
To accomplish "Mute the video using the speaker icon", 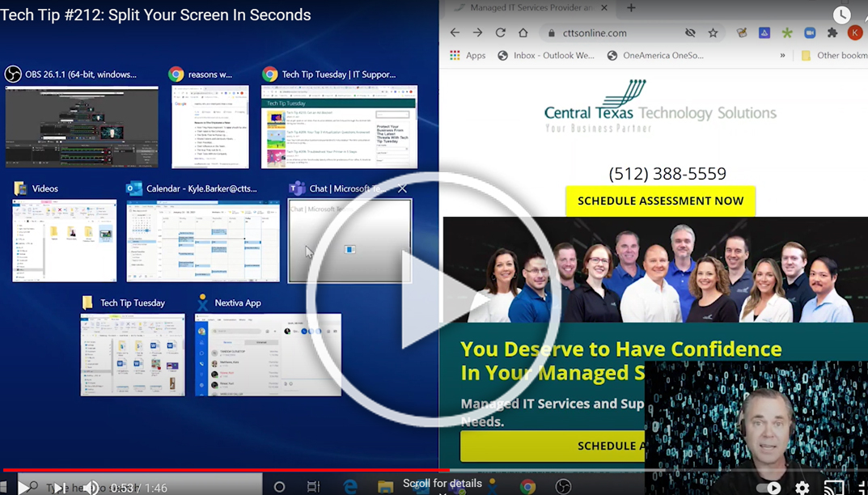I will point(91,487).
